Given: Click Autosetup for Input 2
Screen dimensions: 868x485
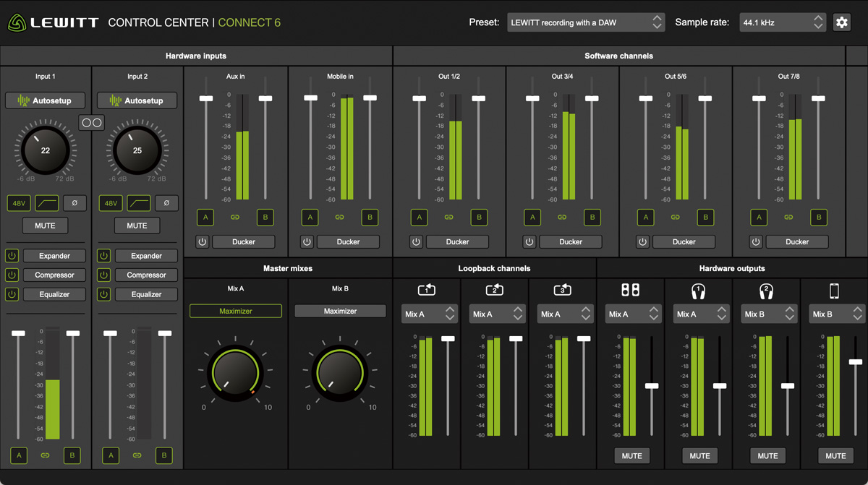Looking at the screenshot, I should click(x=137, y=100).
